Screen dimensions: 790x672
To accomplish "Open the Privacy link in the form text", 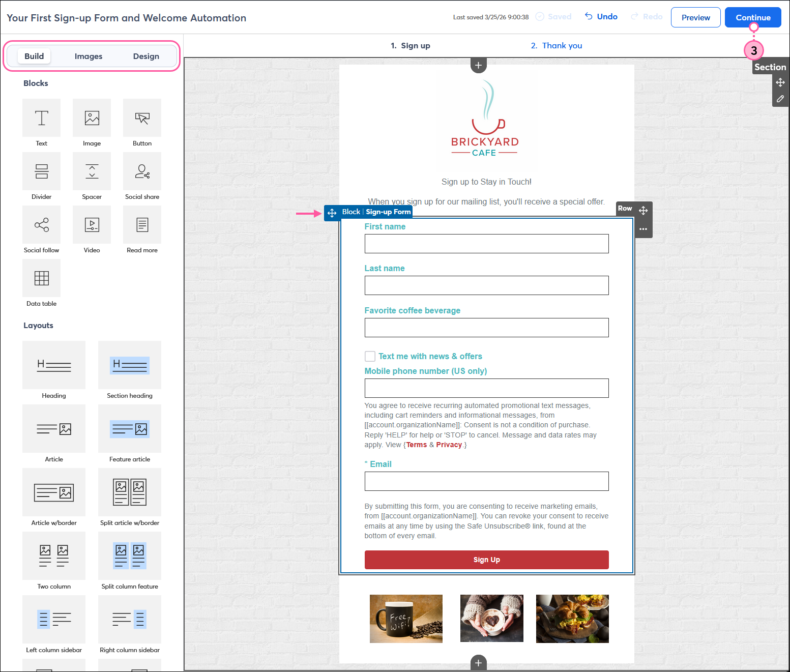I will click(x=449, y=444).
